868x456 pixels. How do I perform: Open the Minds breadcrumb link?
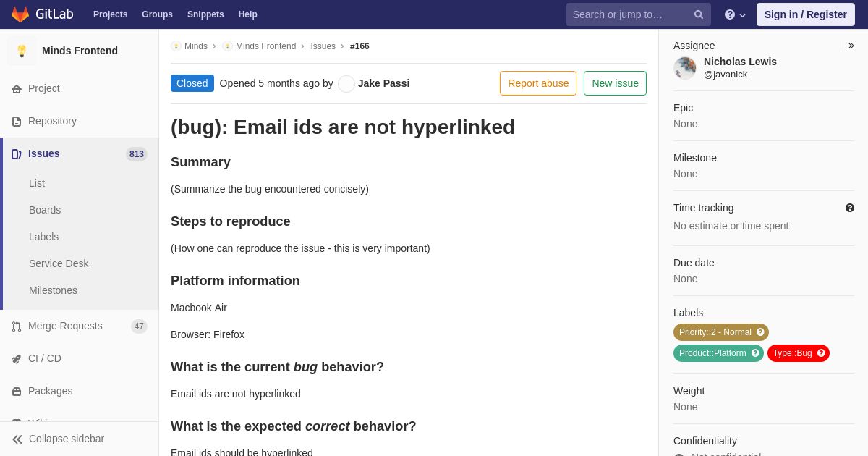tap(196, 46)
